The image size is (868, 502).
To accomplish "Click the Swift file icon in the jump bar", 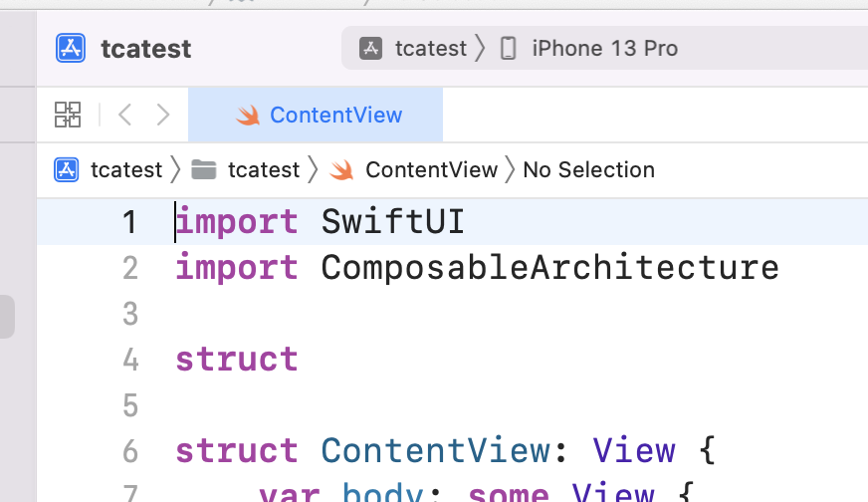I will (341, 169).
